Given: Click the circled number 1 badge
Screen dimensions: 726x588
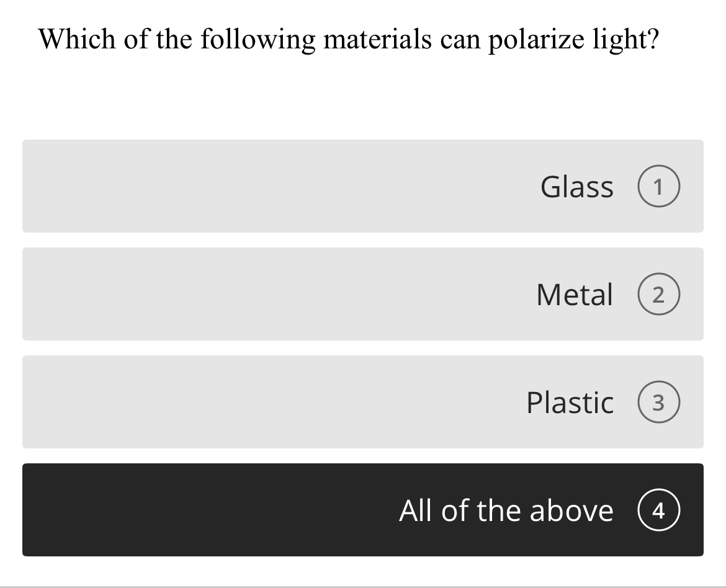Looking at the screenshot, I should click(x=658, y=186).
